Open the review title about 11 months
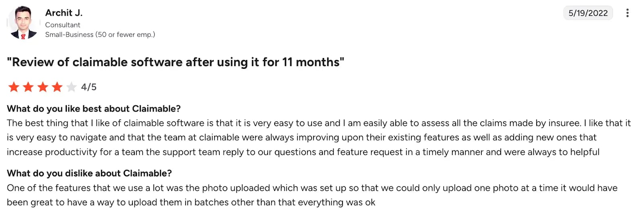Viewport: 644px width, 213px height. [x=175, y=62]
